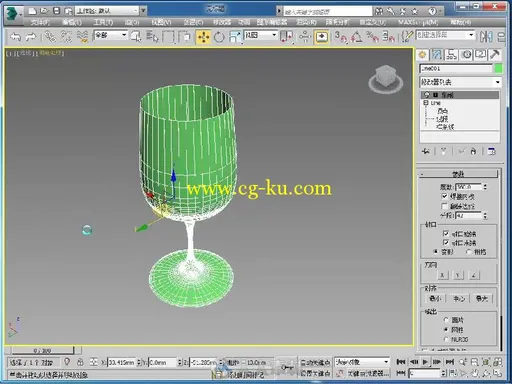Viewport: 512px width, 384px height.
Task: Open the named selection sets dropdown
Action: click(x=445, y=35)
